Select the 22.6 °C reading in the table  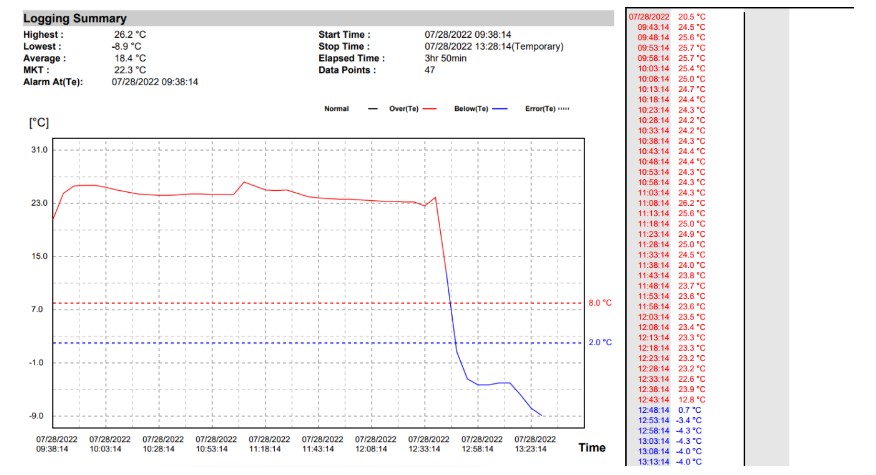point(692,379)
